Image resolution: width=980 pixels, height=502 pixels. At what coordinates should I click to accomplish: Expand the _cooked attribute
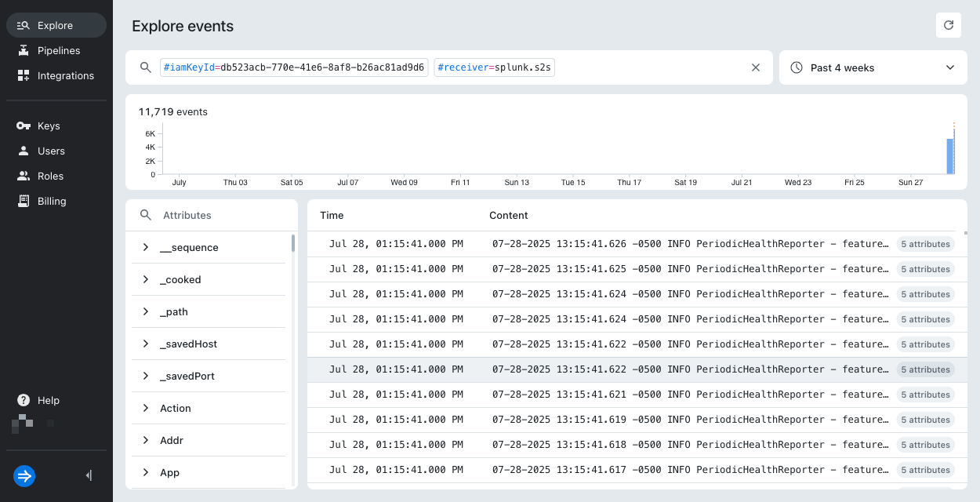click(x=146, y=279)
